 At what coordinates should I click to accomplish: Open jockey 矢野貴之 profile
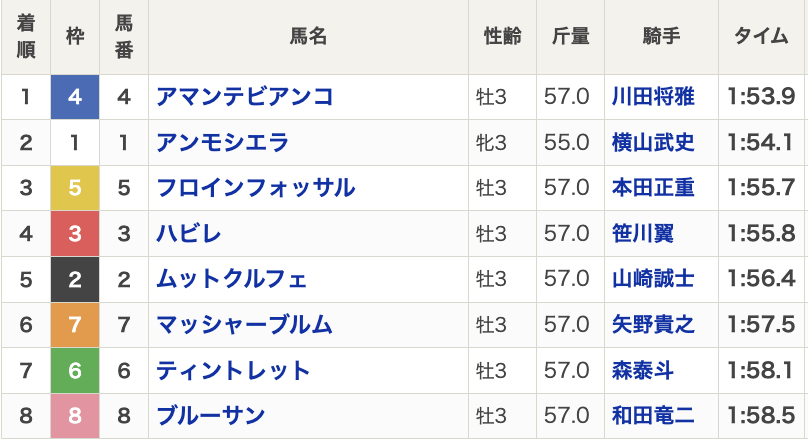coord(653,325)
